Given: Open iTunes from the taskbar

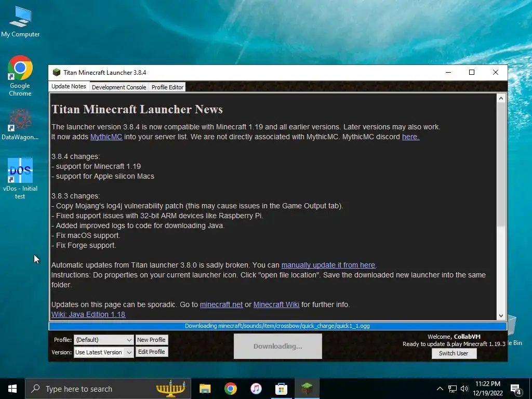Looking at the screenshot, I should click(256, 389).
